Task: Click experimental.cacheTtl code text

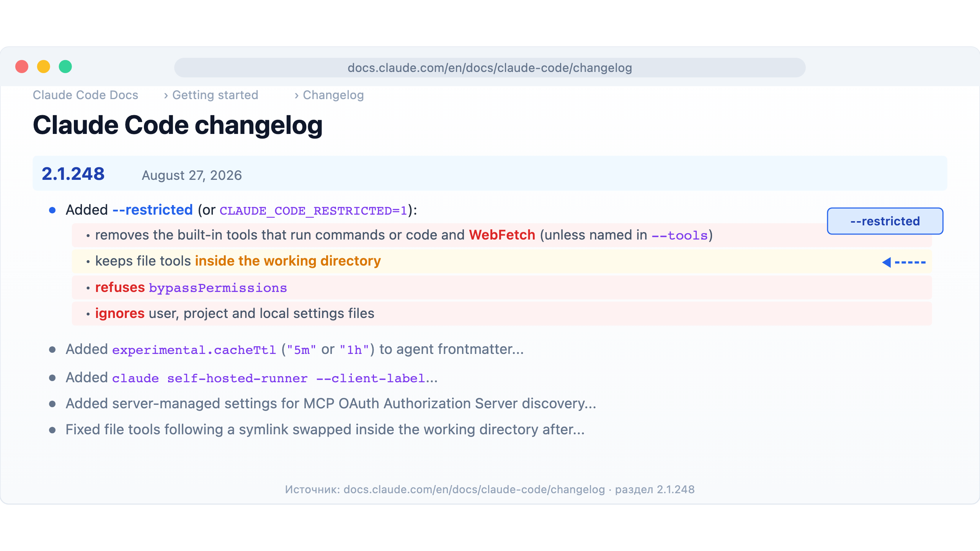Action: click(x=194, y=350)
